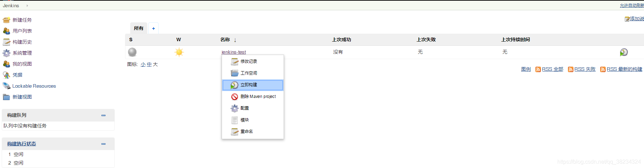Click the 模块 document icon in menu

235,120
